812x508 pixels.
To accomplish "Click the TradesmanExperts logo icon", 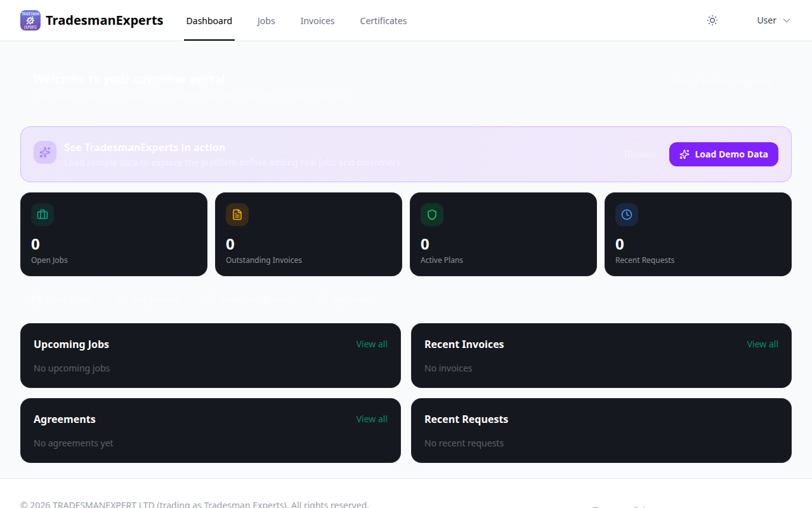I will tap(30, 20).
